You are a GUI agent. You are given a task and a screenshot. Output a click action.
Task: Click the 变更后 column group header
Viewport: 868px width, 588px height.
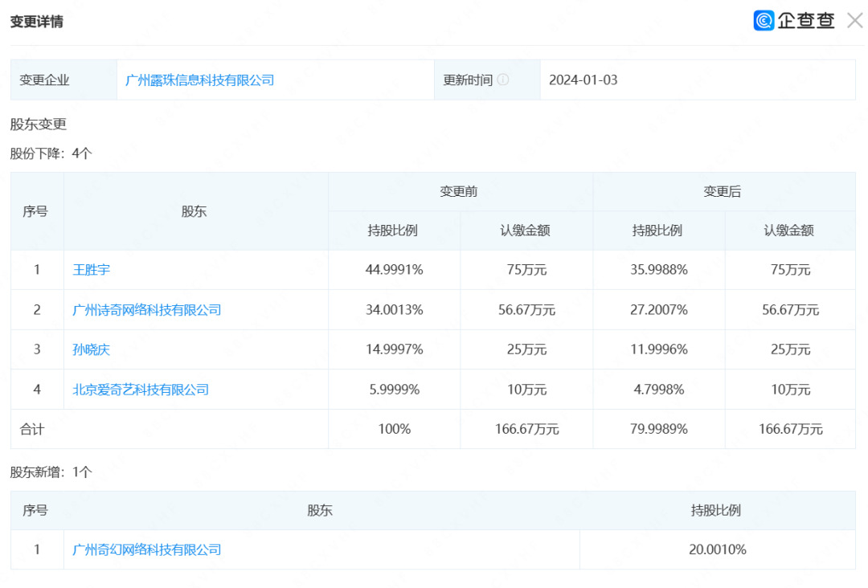[723, 192]
